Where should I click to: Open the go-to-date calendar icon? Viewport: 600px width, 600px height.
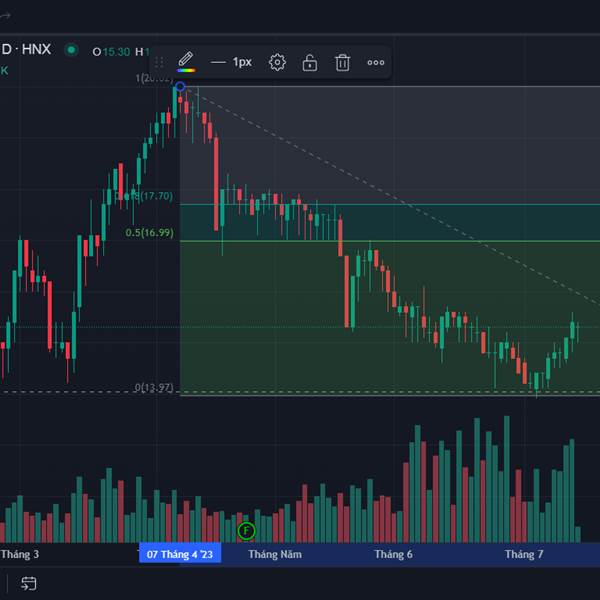click(29, 583)
